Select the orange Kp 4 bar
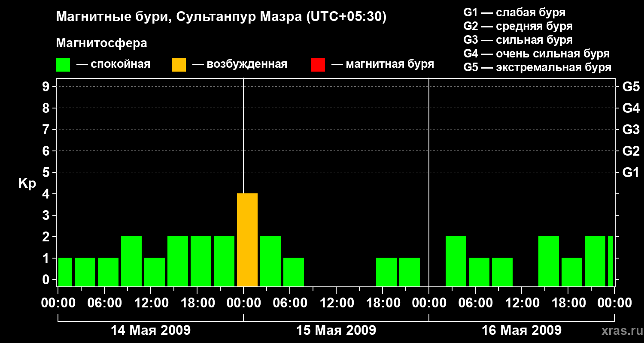 click(247, 240)
